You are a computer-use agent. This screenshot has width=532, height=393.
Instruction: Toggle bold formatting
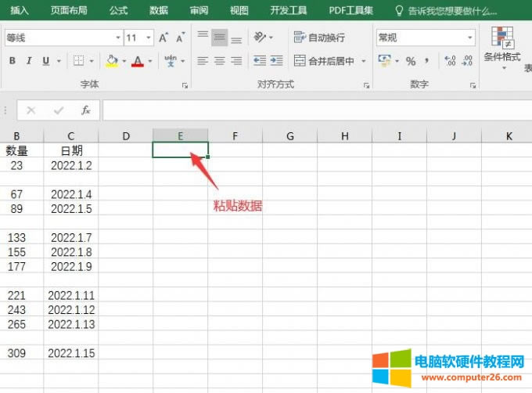13,61
